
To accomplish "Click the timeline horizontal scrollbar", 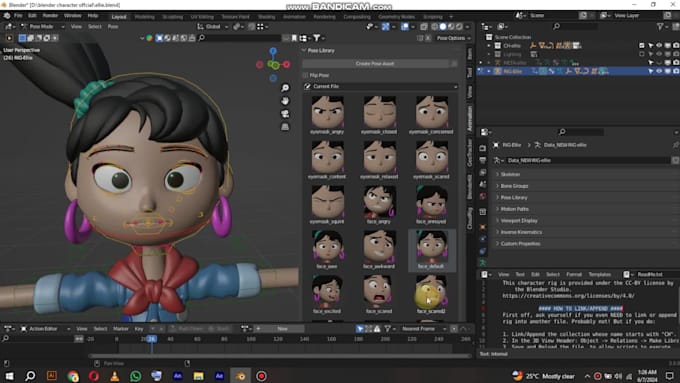I will click(280, 356).
